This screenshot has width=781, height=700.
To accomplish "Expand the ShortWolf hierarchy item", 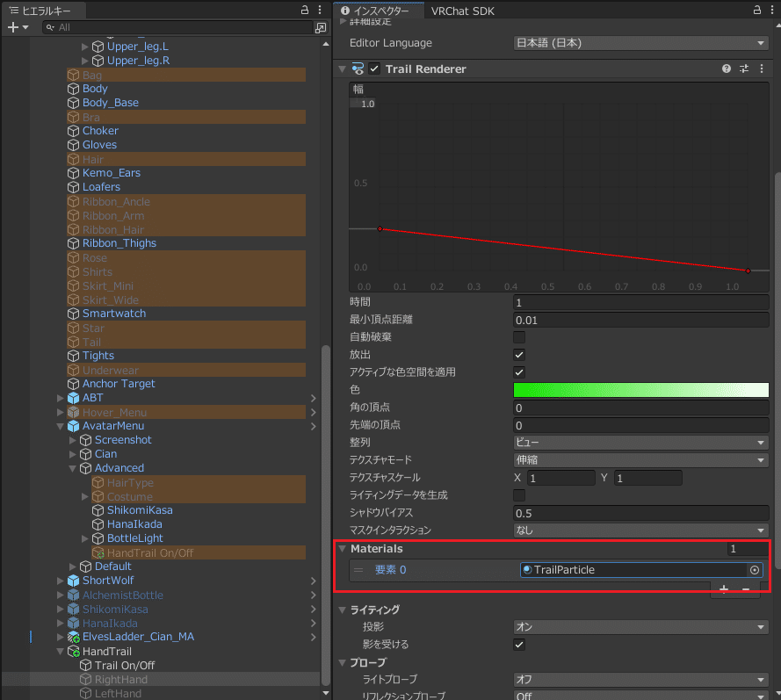I will 60,581.
